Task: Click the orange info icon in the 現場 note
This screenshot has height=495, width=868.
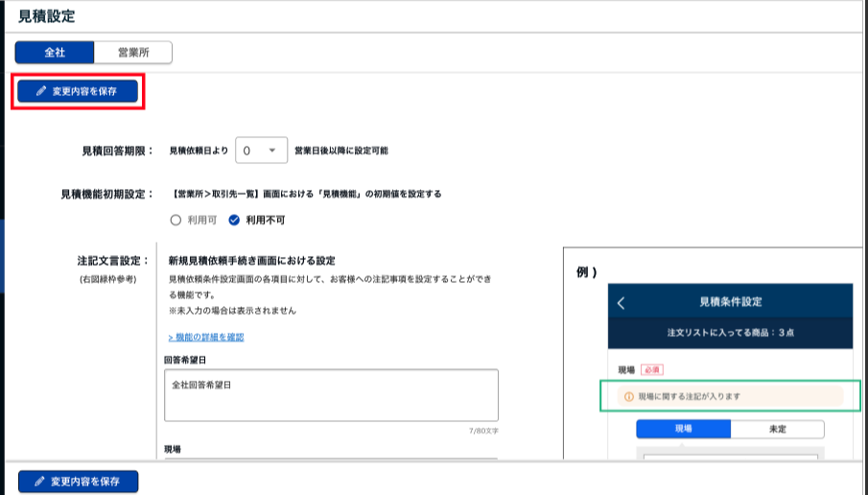Action: (x=628, y=396)
